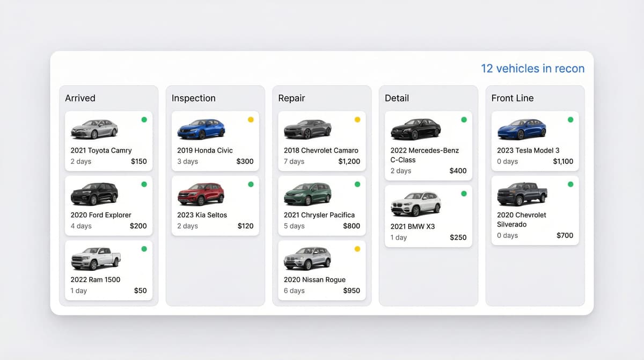The image size is (644, 360).
Task: Toggle the status dot on 2023 Kia Seltos
Action: tap(250, 184)
